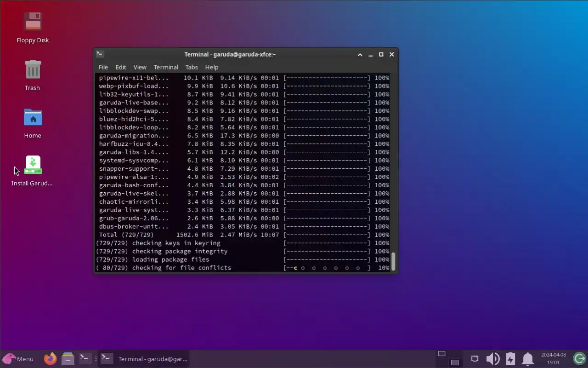Click the 'garuda-live-base...' line

pyautogui.click(x=244, y=103)
